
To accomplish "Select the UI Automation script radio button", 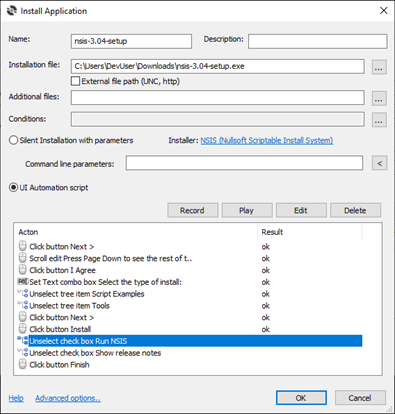I will pos(13,187).
